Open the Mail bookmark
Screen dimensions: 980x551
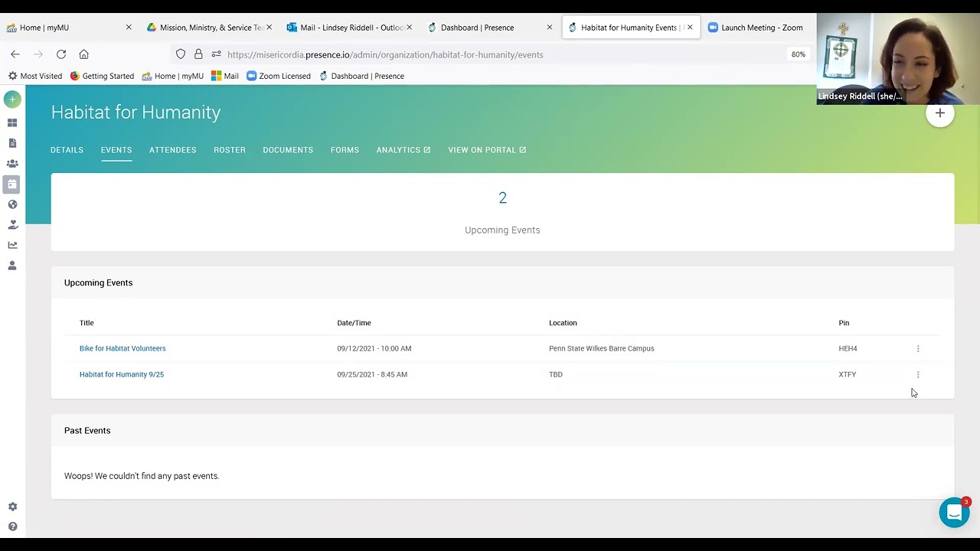click(x=225, y=76)
